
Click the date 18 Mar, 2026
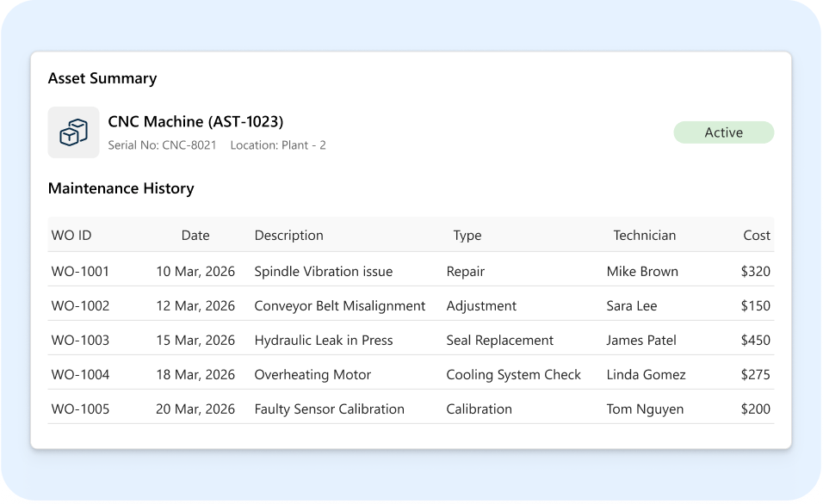[x=195, y=375]
